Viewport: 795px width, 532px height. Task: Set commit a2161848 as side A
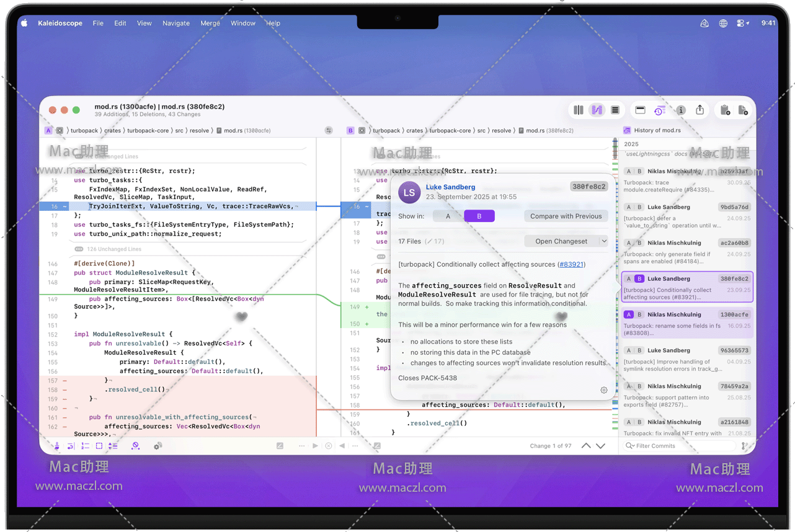coord(629,422)
